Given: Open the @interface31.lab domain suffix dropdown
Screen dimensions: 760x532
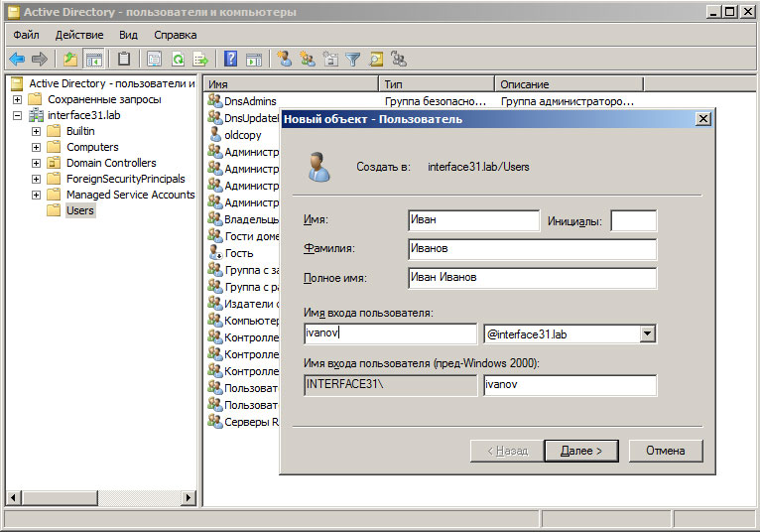Looking at the screenshot, I should click(x=647, y=334).
